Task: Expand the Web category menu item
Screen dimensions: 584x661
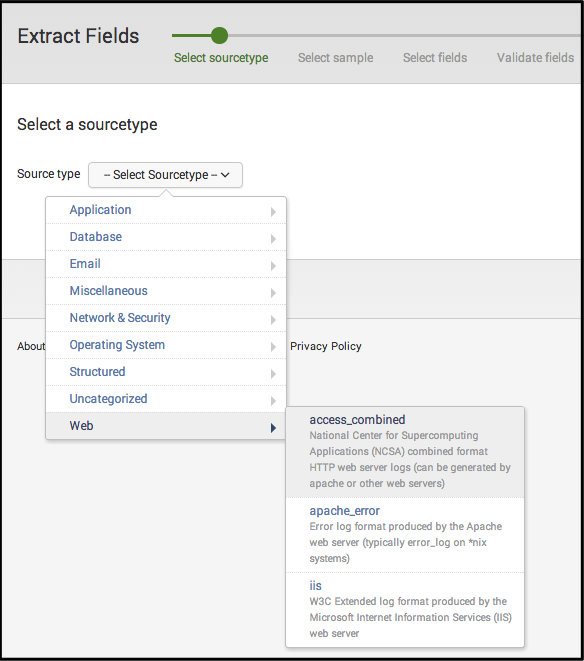Action: [x=166, y=426]
